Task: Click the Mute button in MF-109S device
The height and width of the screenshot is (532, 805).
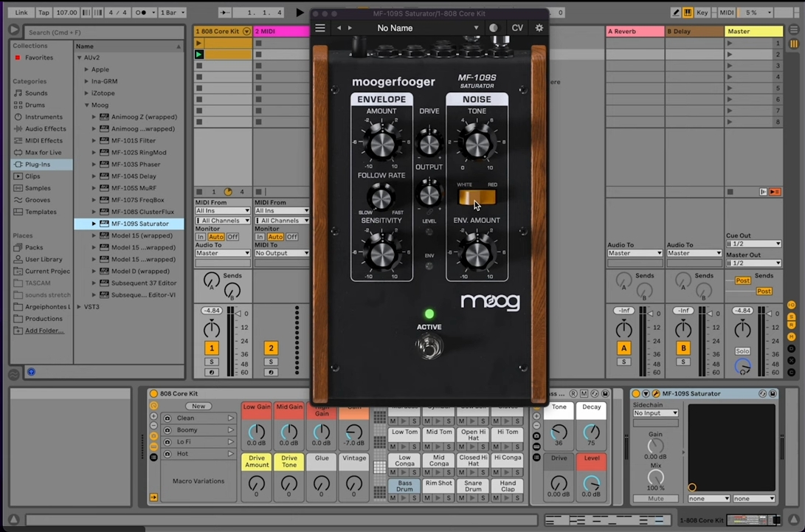Action: click(656, 499)
